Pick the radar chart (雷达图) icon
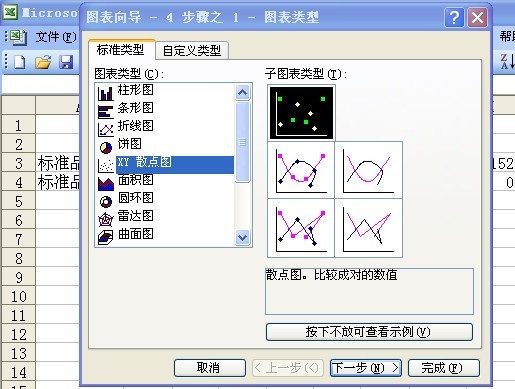Viewport: 515px width, 389px height. click(106, 219)
